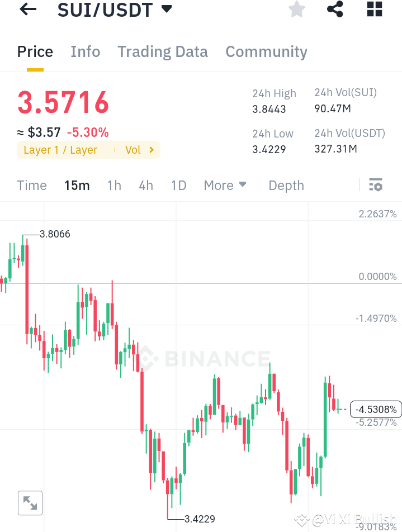Tap the -4.5308% current price marker
The image size is (402, 532).
pyautogui.click(x=376, y=409)
